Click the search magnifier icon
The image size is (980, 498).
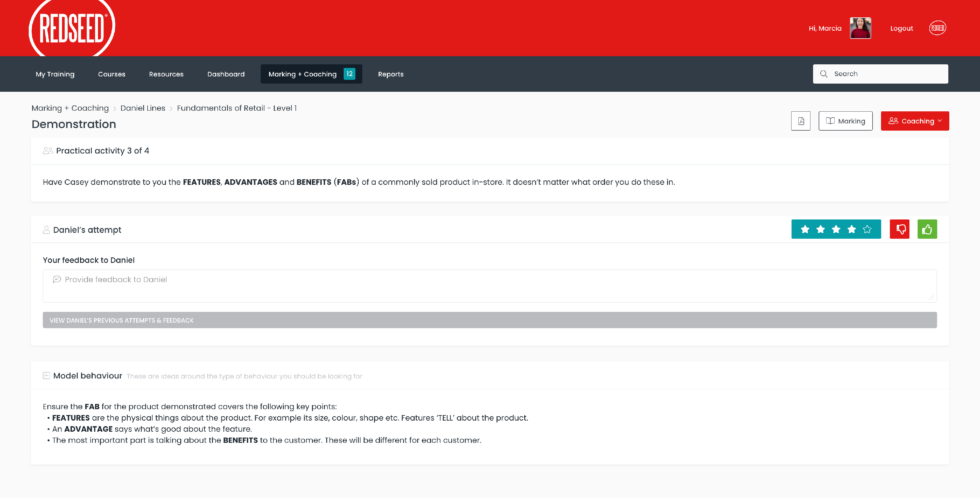click(824, 74)
